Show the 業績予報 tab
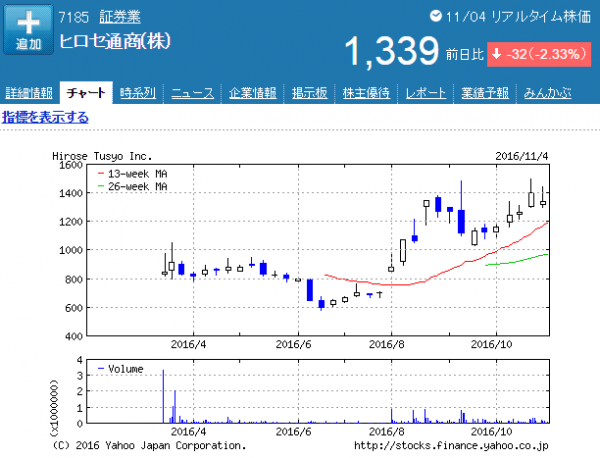This screenshot has width=600, height=458. coord(485,93)
